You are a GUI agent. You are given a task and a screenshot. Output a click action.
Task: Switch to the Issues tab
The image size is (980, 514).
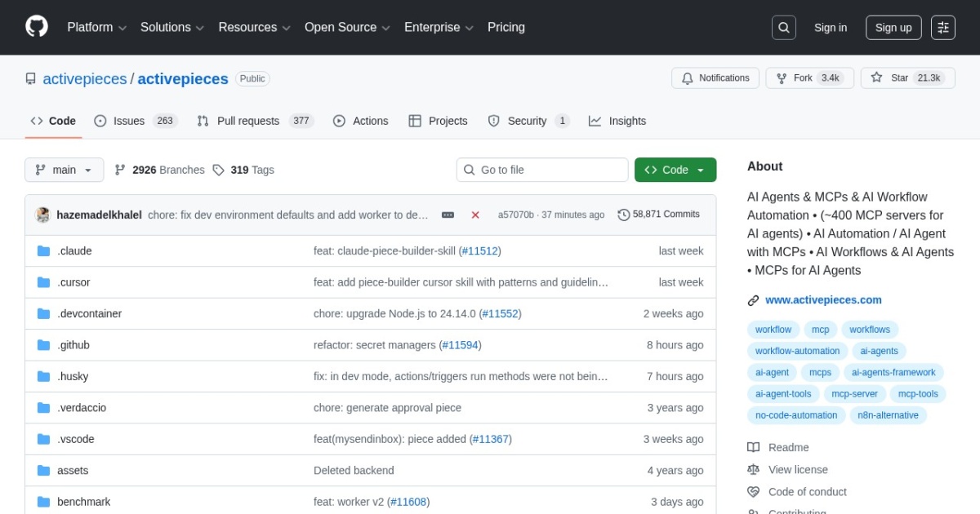(x=127, y=120)
